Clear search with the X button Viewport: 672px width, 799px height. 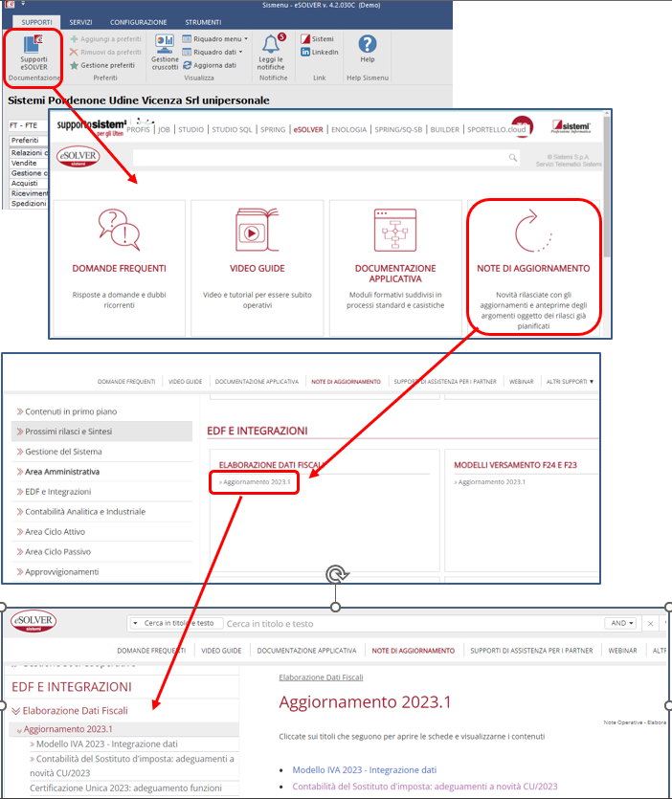pos(650,623)
